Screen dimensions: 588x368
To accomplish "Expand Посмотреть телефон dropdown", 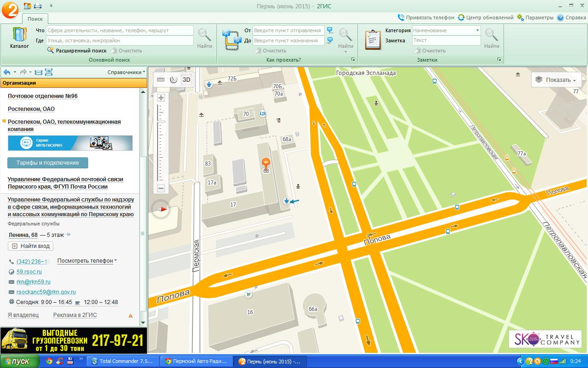I will (x=87, y=261).
